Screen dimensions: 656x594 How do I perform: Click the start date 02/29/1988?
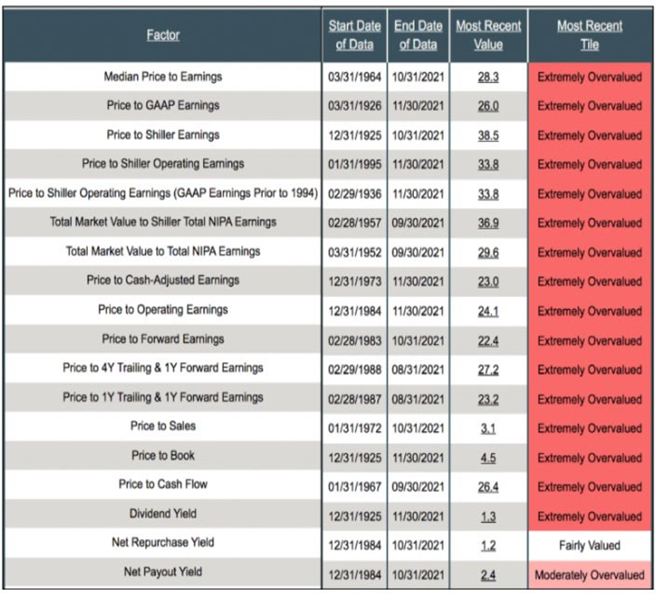354,370
